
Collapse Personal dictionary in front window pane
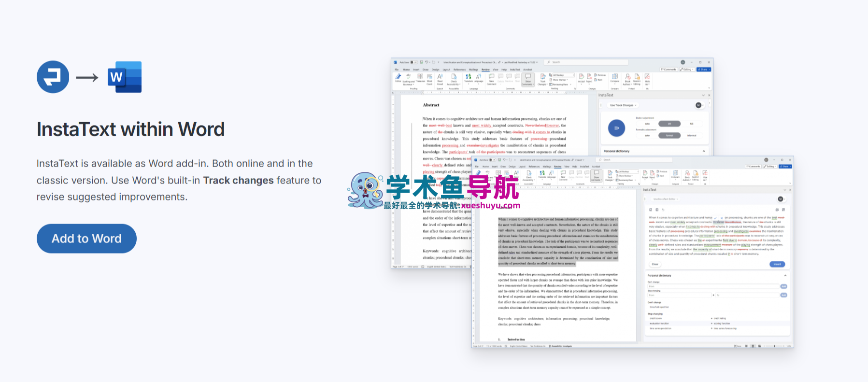[785, 275]
